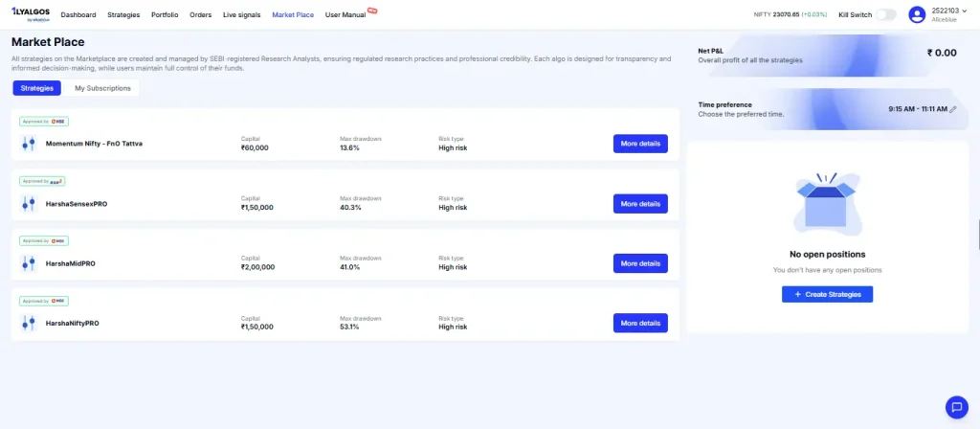Viewport: 980px width, 429px height.
Task: Click the No open positions heading
Action: (827, 255)
